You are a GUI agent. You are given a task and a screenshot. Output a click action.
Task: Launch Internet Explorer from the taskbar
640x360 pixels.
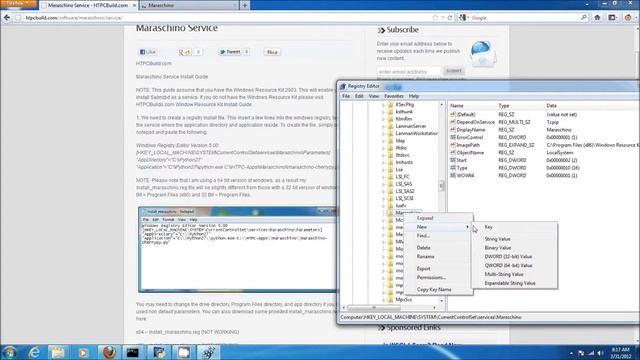(34, 352)
